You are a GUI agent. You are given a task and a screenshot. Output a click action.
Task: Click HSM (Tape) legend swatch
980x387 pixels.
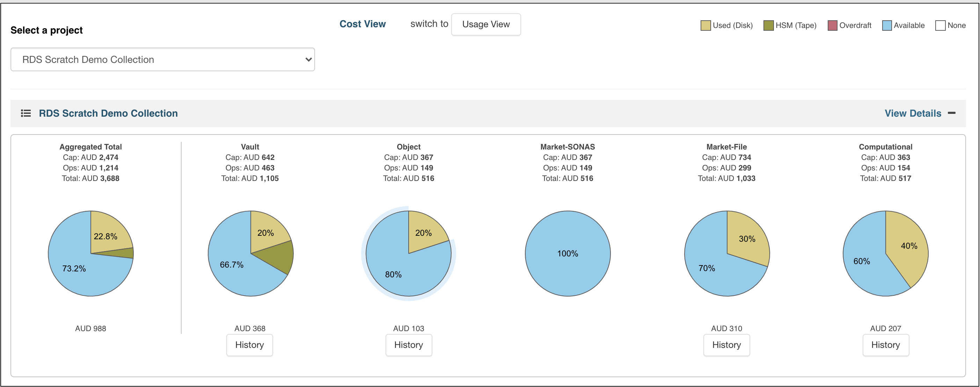768,25
